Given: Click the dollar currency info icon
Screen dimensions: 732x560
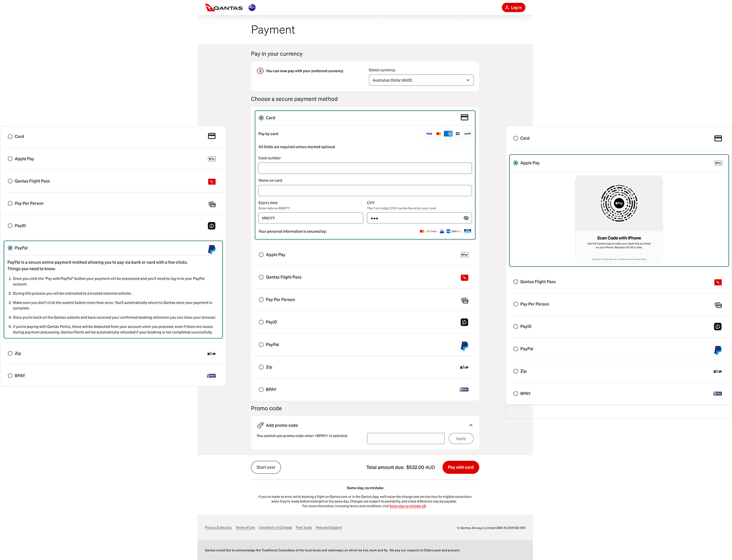Looking at the screenshot, I should click(260, 71).
